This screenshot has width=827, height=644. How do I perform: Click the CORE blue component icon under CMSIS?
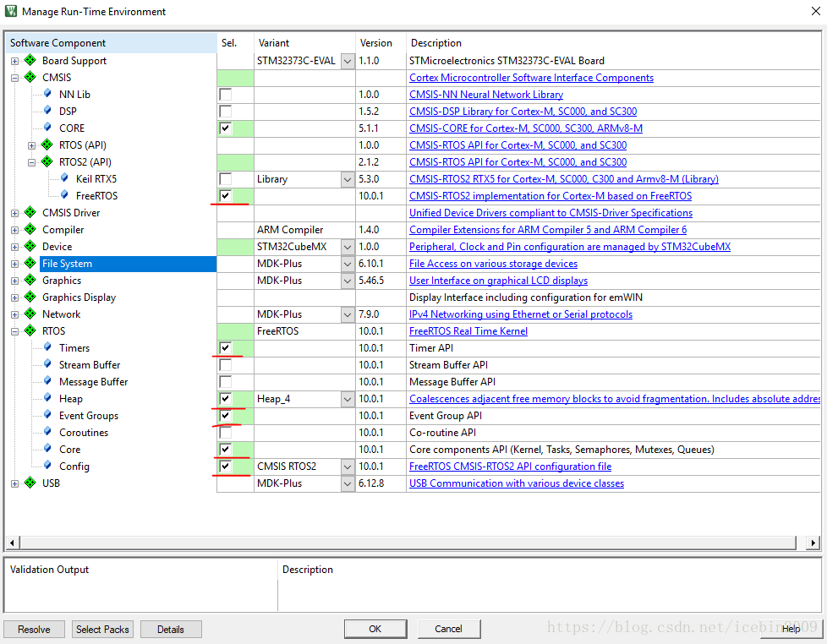point(47,128)
